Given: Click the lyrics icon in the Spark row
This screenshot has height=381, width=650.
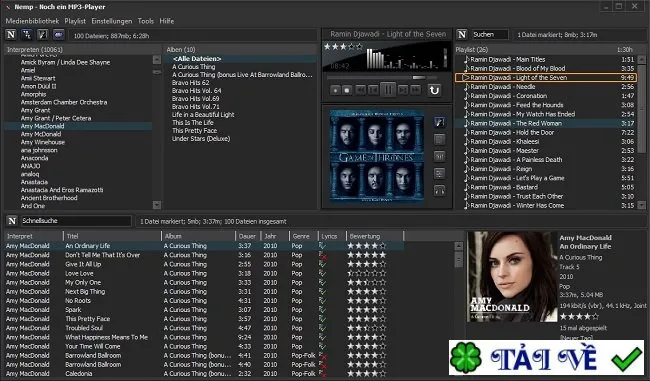Looking at the screenshot, I should (322, 310).
